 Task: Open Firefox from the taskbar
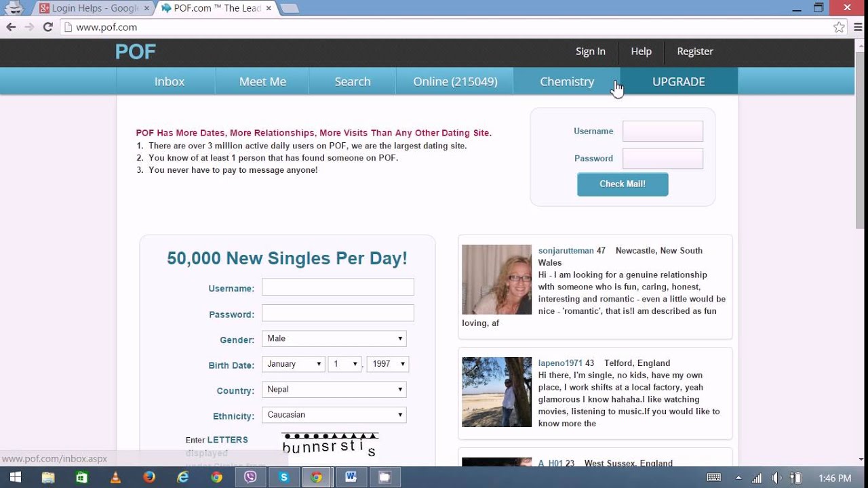(x=149, y=477)
